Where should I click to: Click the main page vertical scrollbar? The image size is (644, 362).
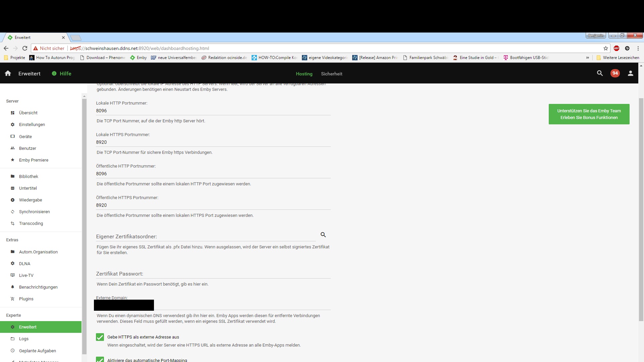tap(641, 209)
